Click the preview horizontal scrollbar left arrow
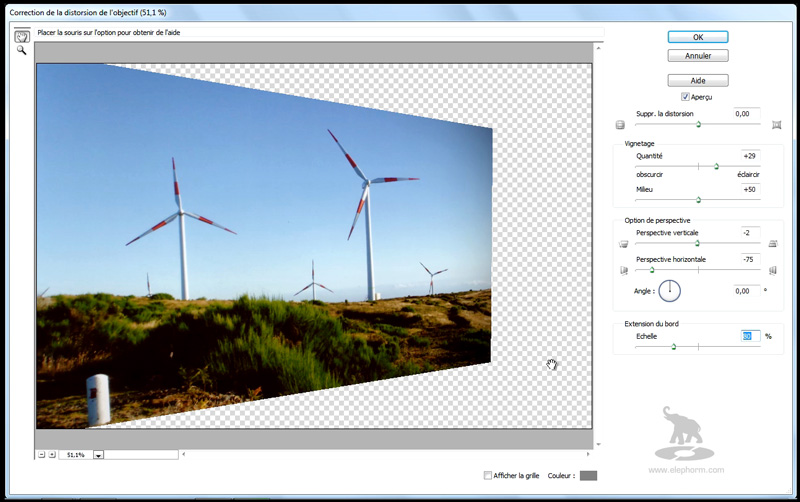Viewport: 800px width, 502px height. pos(184,454)
